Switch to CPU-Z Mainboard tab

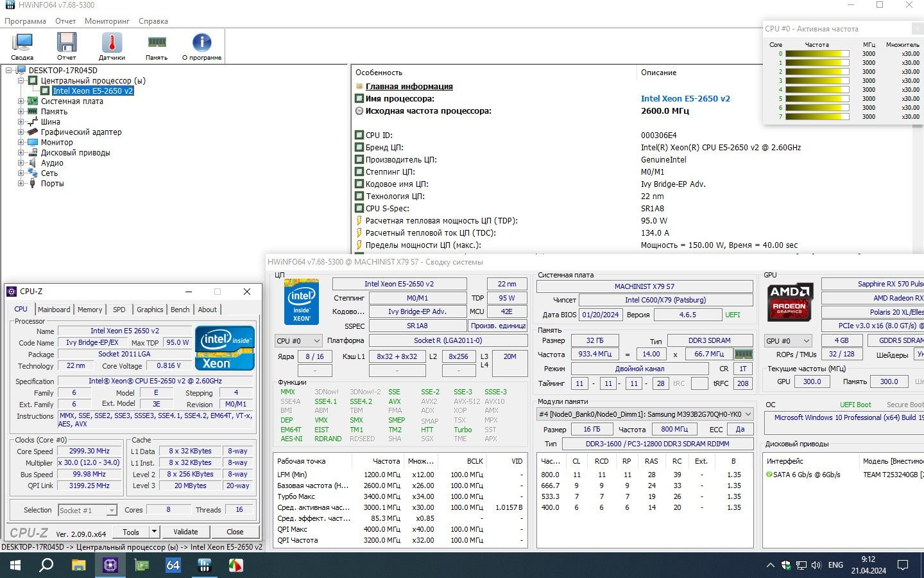pyautogui.click(x=54, y=310)
